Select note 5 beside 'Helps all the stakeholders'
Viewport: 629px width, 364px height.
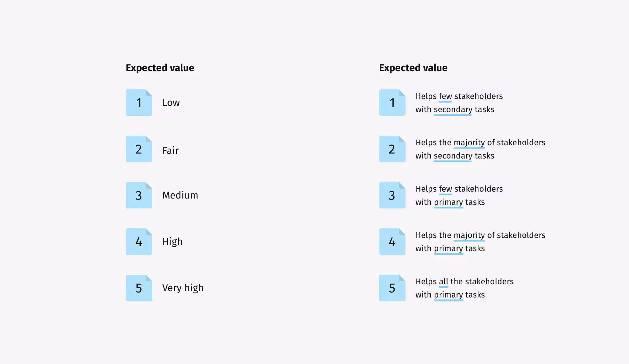click(392, 288)
